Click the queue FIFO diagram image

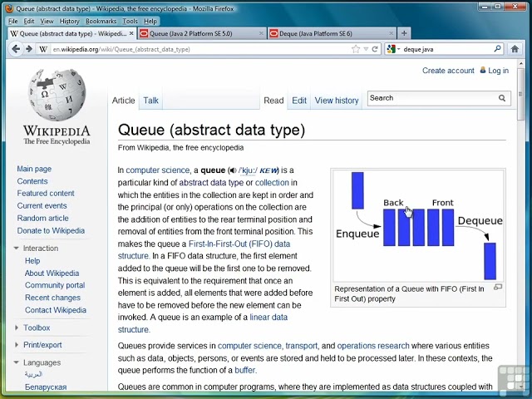pyautogui.click(x=418, y=225)
